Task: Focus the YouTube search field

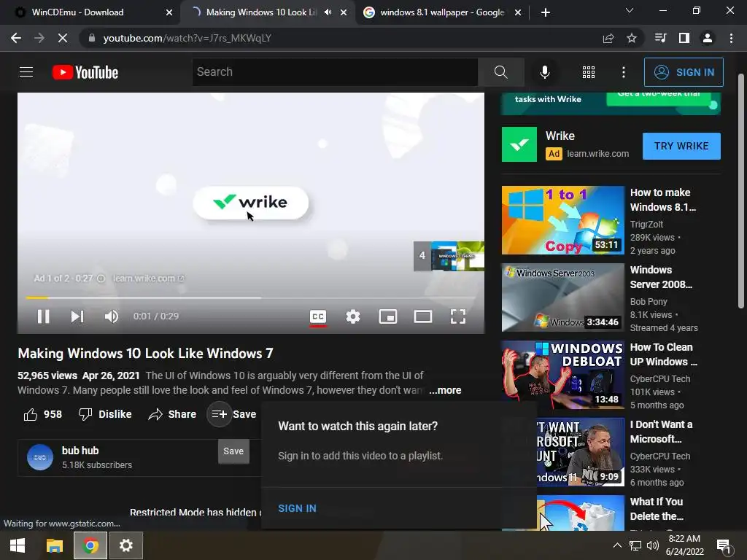Action: click(335, 72)
